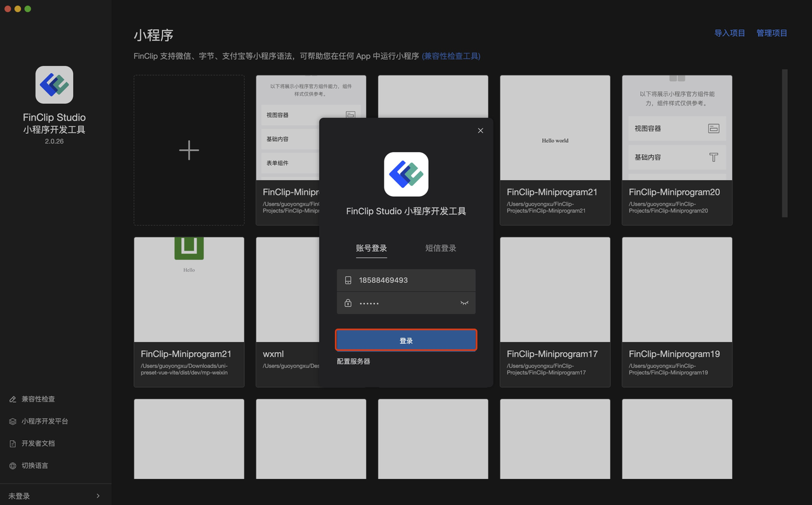This screenshot has width=812, height=505.
Task: Click the layers icon for 小程序开发平台
Action: pyautogui.click(x=13, y=421)
